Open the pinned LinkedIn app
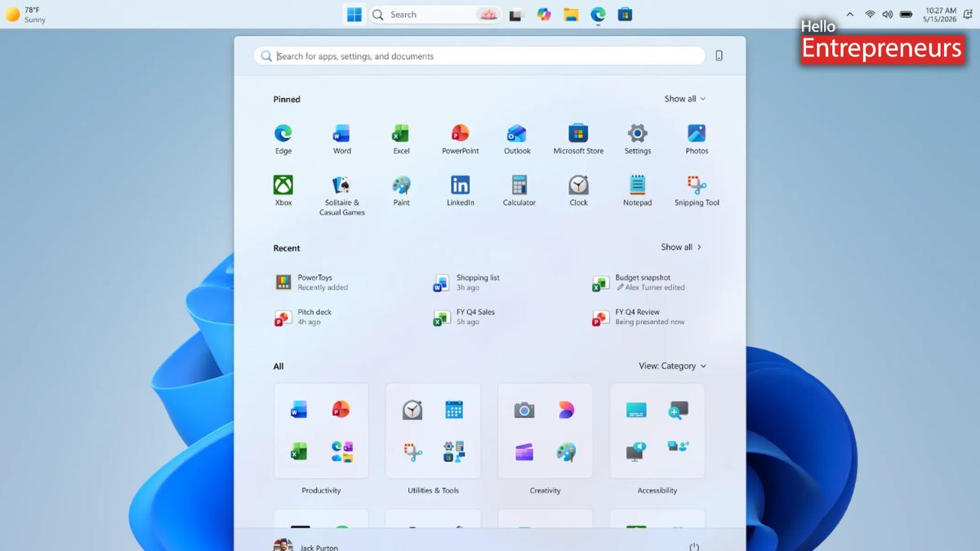980x551 pixels. [x=461, y=190]
